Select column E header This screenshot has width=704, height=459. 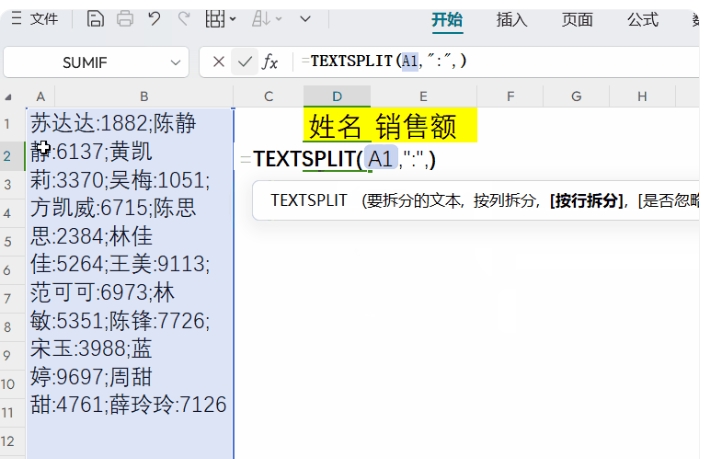click(x=423, y=97)
